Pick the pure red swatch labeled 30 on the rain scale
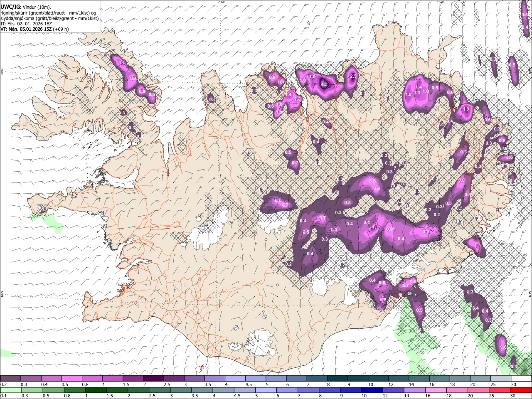This screenshot has height=399, width=532. click(521, 390)
